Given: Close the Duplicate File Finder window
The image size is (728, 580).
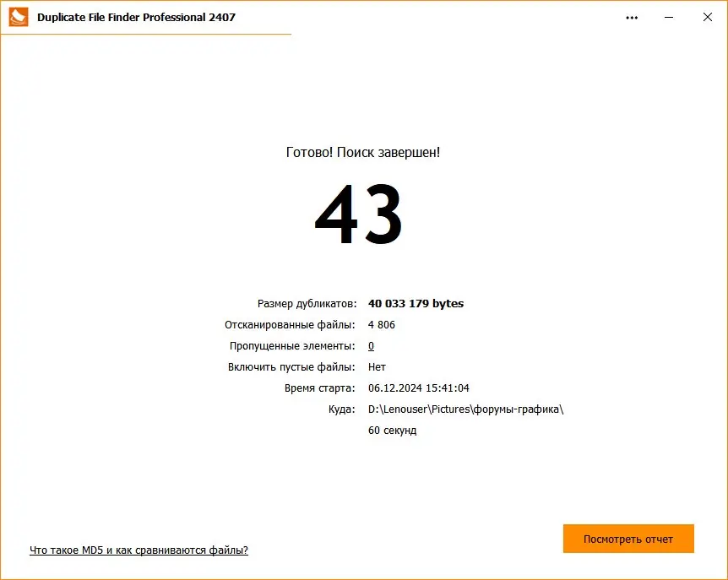Looking at the screenshot, I should pyautogui.click(x=707, y=17).
